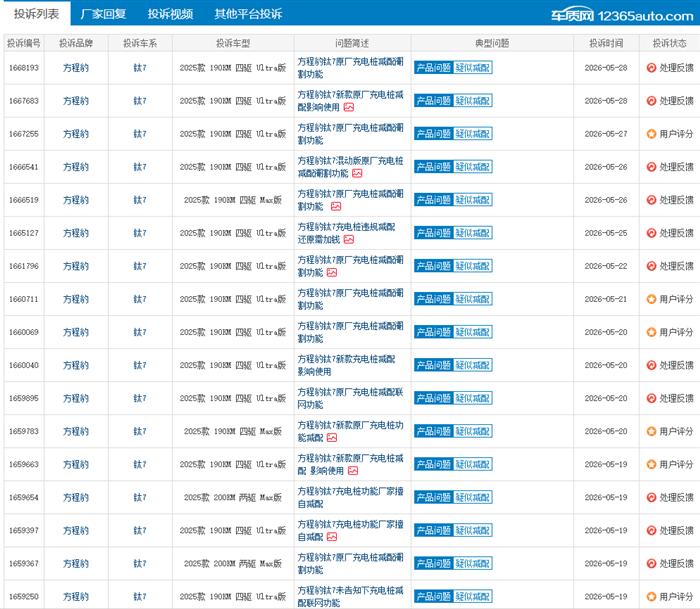Select the 其他平台投诉 tab
The image size is (700, 609).
pyautogui.click(x=248, y=14)
